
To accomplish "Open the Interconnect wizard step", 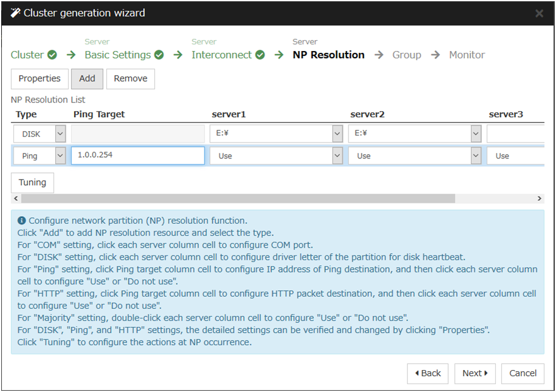I will pos(221,55).
